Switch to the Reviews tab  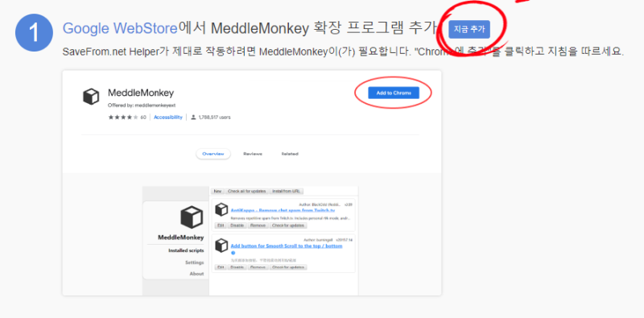pyautogui.click(x=253, y=154)
